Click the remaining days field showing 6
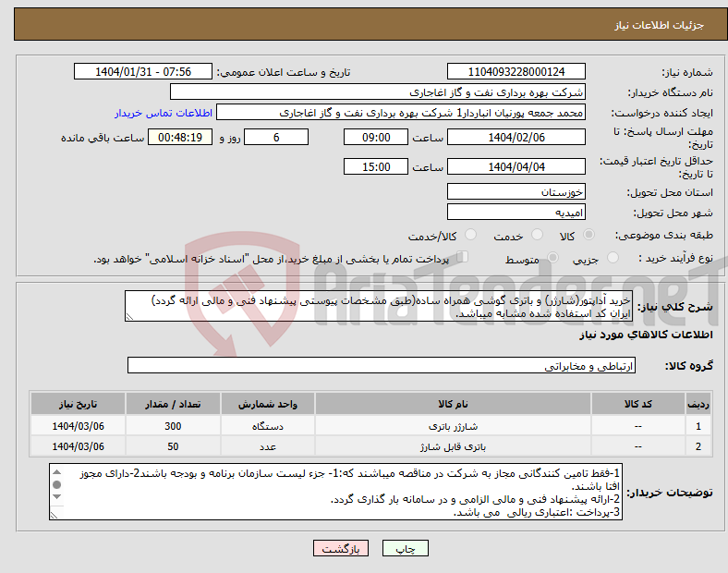Screen dimensions: 728x573 coord(276,137)
